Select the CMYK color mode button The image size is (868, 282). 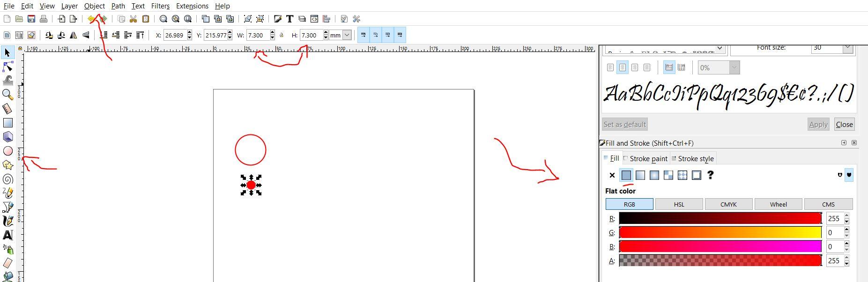coord(728,204)
